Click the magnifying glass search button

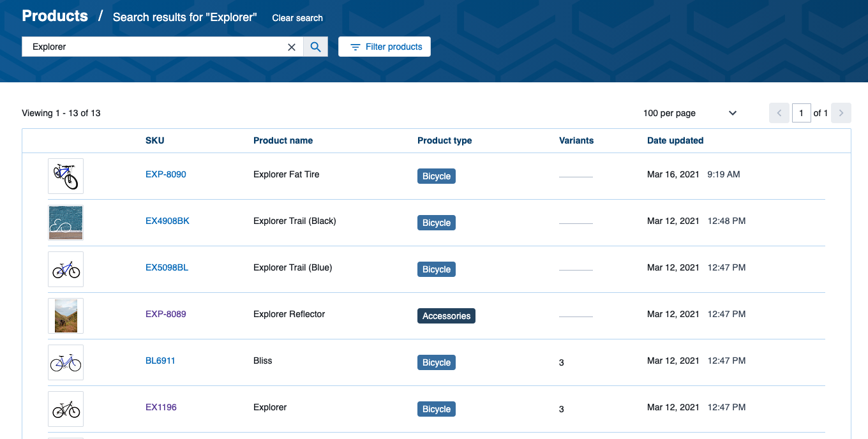(x=315, y=47)
